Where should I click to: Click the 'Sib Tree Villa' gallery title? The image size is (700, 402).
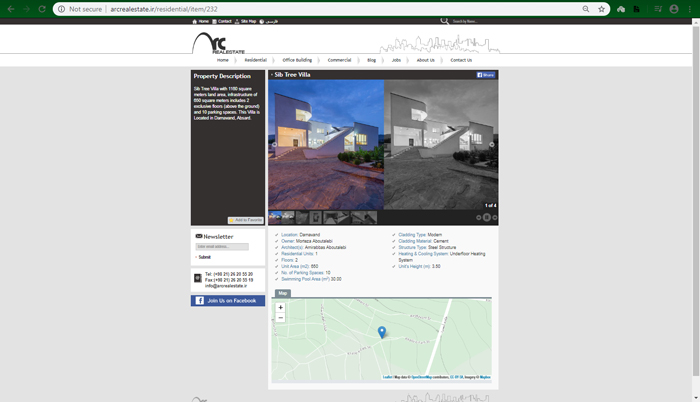(x=292, y=75)
